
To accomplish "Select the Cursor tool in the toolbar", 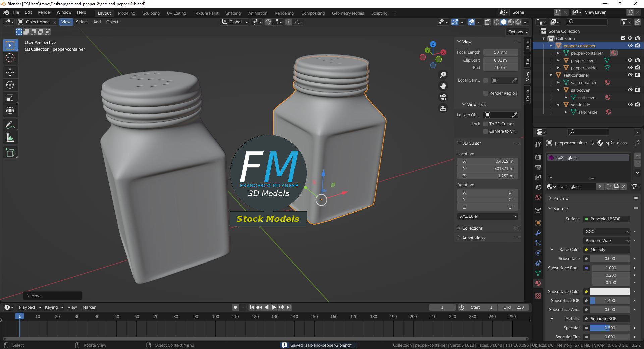I will pyautogui.click(x=10, y=58).
